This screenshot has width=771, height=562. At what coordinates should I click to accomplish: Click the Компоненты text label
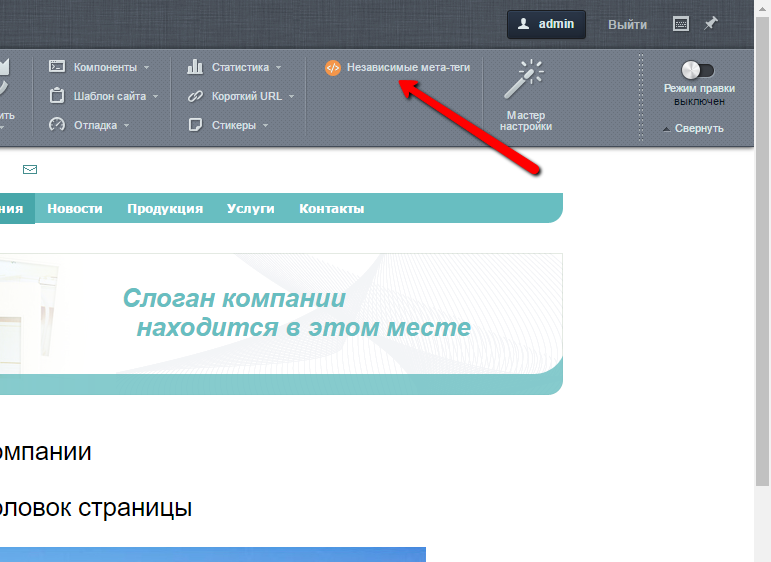105,67
